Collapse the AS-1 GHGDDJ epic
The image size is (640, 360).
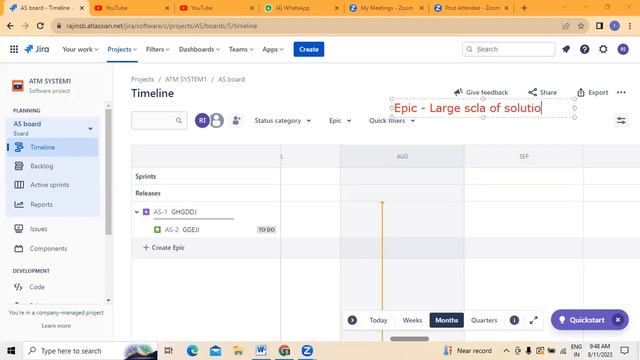click(137, 212)
